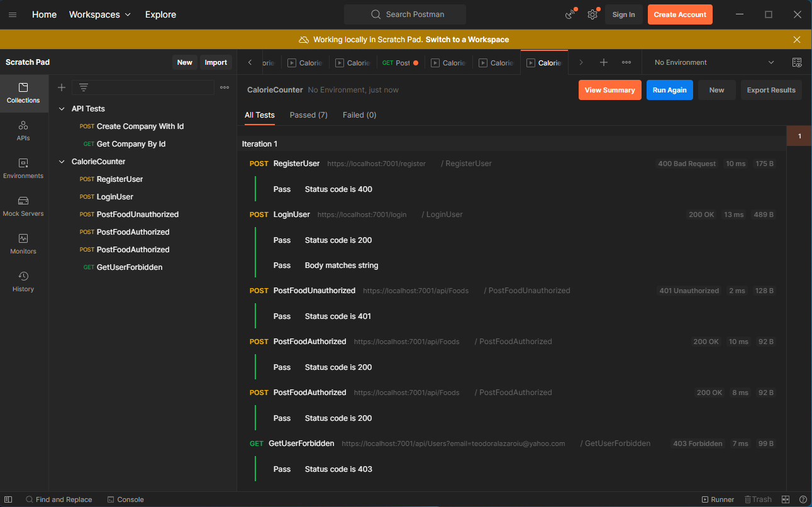The width and height of the screenshot is (812, 507).
Task: Click the Import button
Action: [216, 62]
